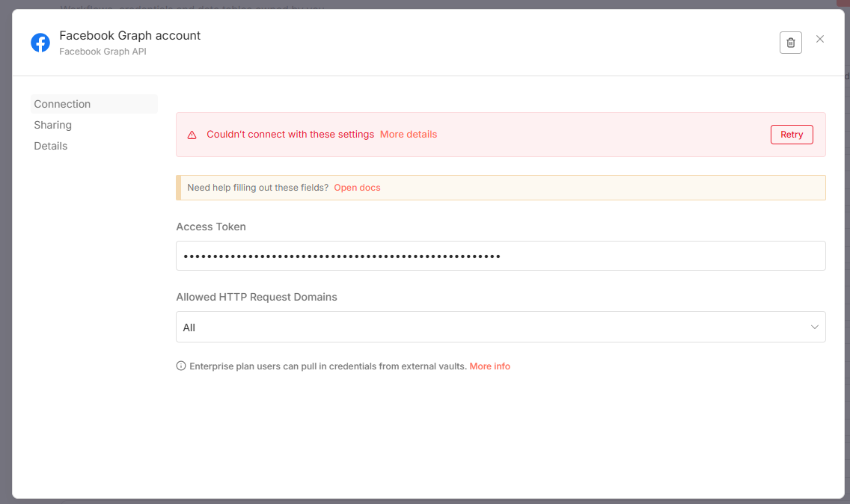Click the Facebook Graph API subtitle

click(x=103, y=52)
